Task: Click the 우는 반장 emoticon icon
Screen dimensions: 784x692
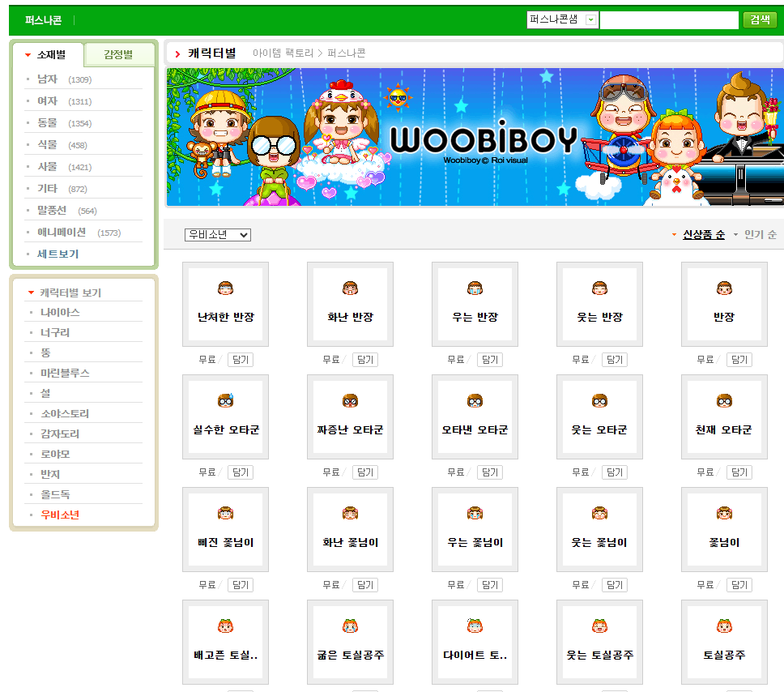Action: point(475,288)
